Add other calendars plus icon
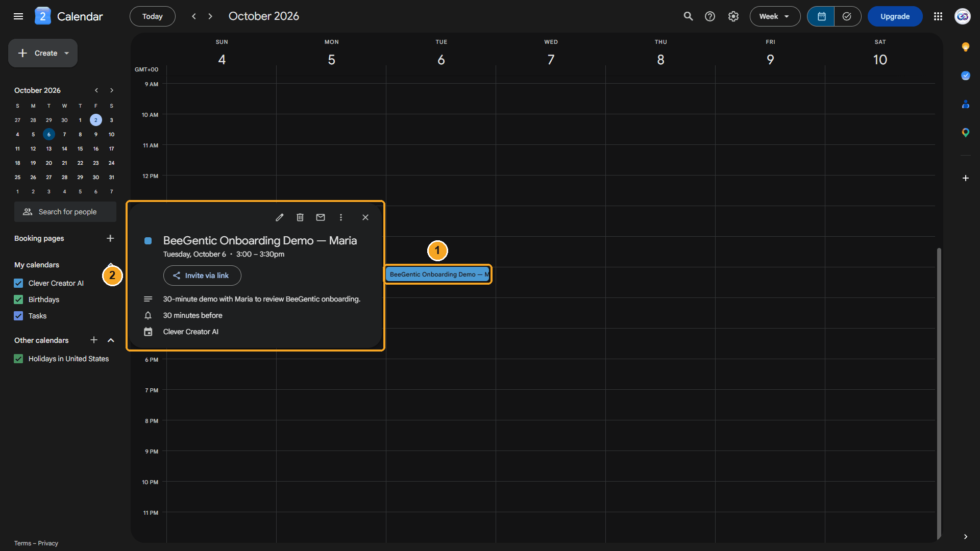 pyautogui.click(x=94, y=340)
